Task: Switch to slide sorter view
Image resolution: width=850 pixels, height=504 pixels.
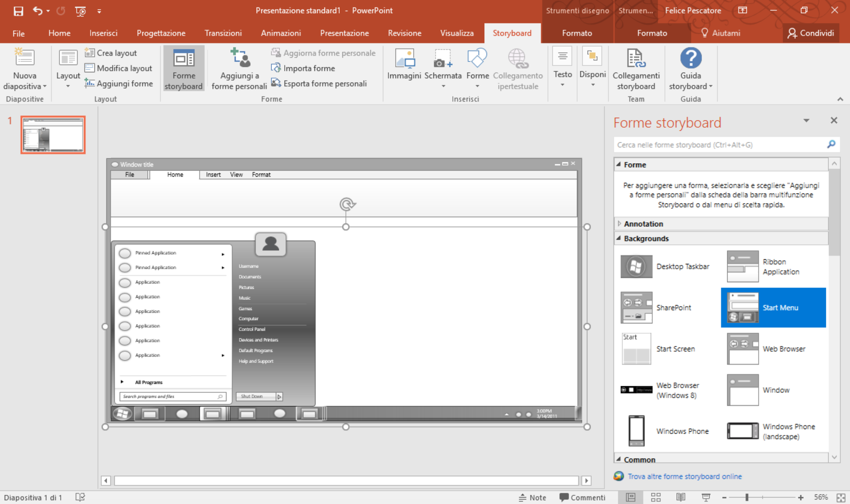Action: [656, 497]
